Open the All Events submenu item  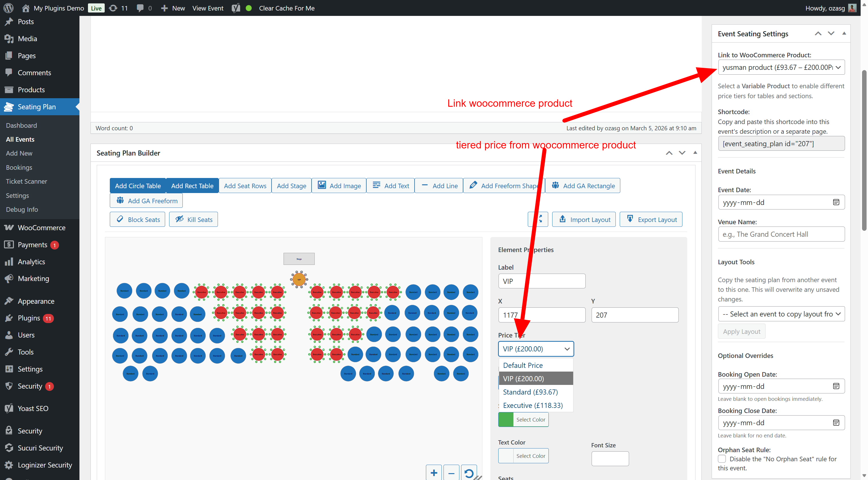tap(20, 139)
